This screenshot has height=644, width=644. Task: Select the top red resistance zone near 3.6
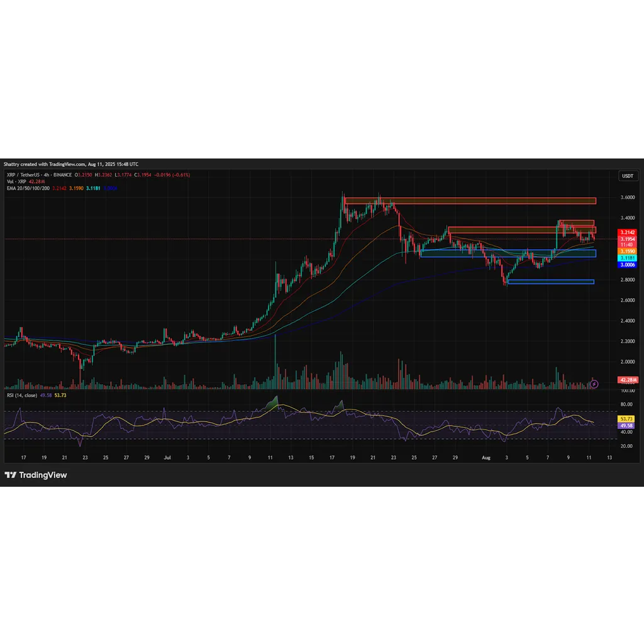470,201
